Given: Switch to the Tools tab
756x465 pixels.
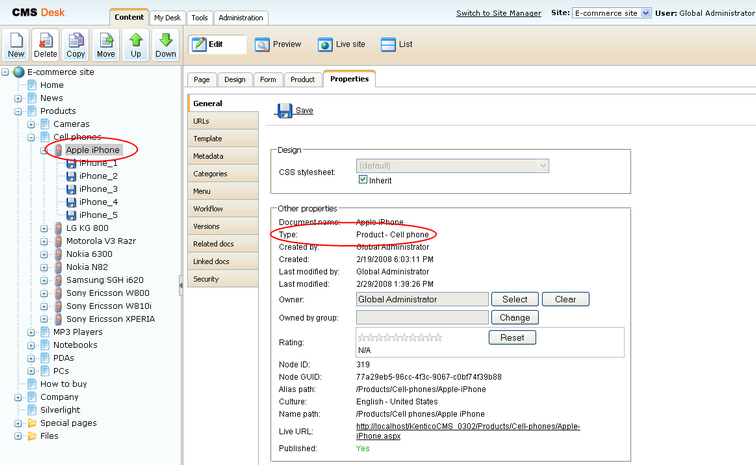Looking at the screenshot, I should [x=200, y=18].
